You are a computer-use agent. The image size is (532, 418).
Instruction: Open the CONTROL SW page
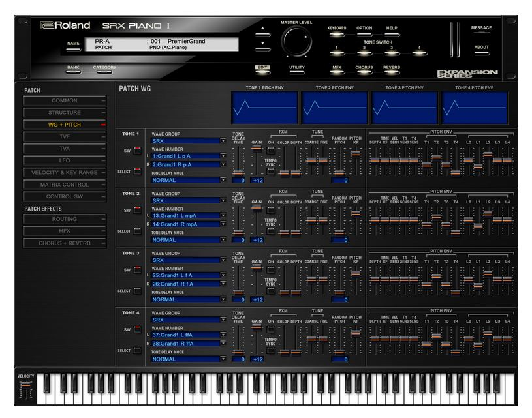65,197
